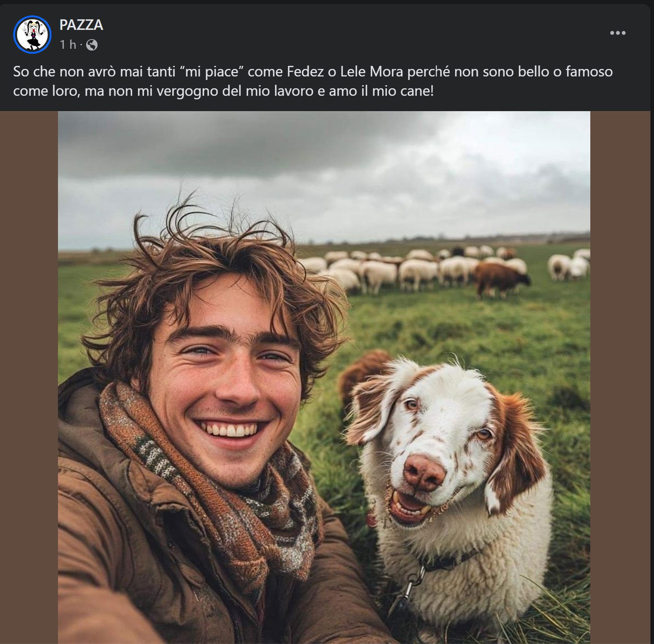Click the "1 h" post timestamp

pyautogui.click(x=68, y=45)
